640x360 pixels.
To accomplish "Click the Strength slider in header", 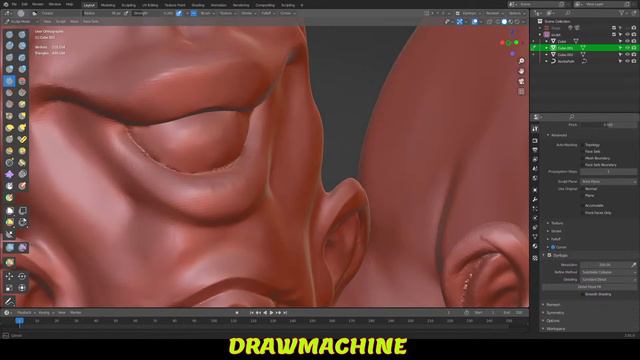I will point(154,13).
